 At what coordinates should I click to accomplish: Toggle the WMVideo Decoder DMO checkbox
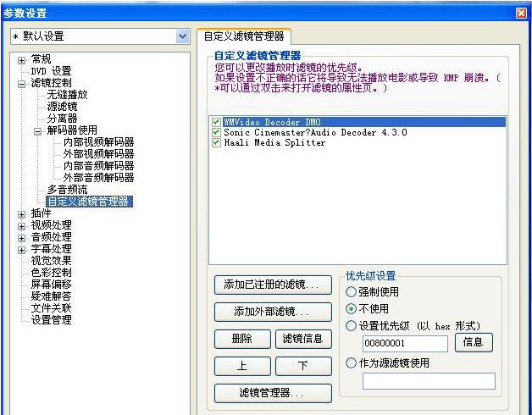coord(217,122)
